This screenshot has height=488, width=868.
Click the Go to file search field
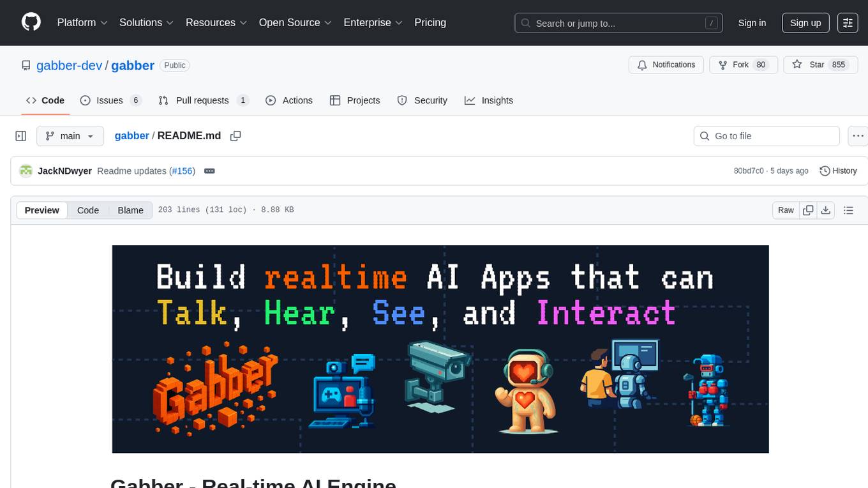[x=767, y=136]
